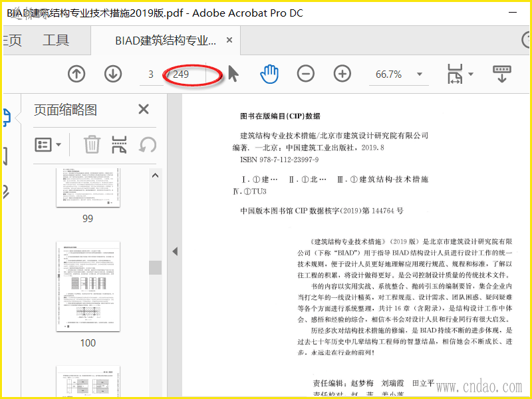Choose the arrow selection tool
This screenshot has height=399, width=532.
[233, 74]
